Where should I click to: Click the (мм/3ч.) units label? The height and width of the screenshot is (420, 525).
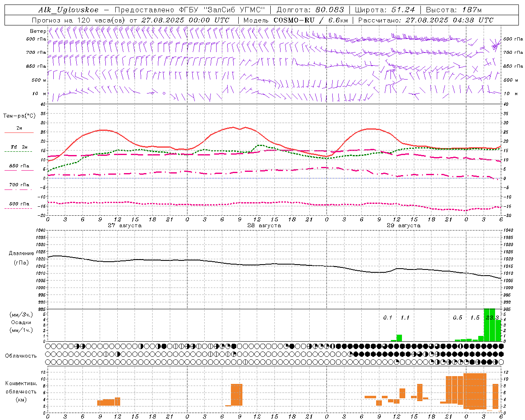21,315
